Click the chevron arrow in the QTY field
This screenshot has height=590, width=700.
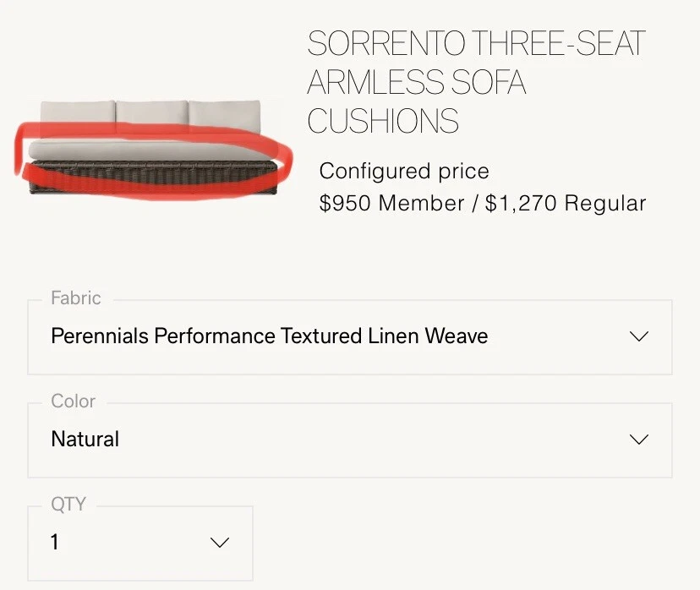[x=220, y=543]
